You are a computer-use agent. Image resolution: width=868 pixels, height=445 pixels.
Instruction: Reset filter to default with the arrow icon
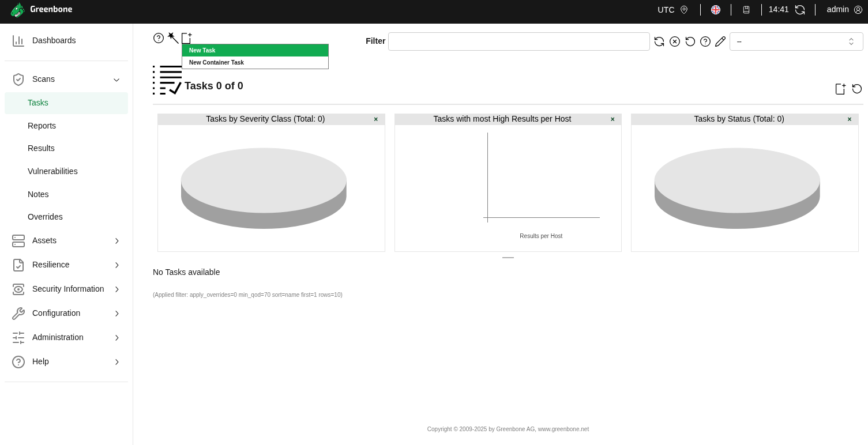point(690,42)
